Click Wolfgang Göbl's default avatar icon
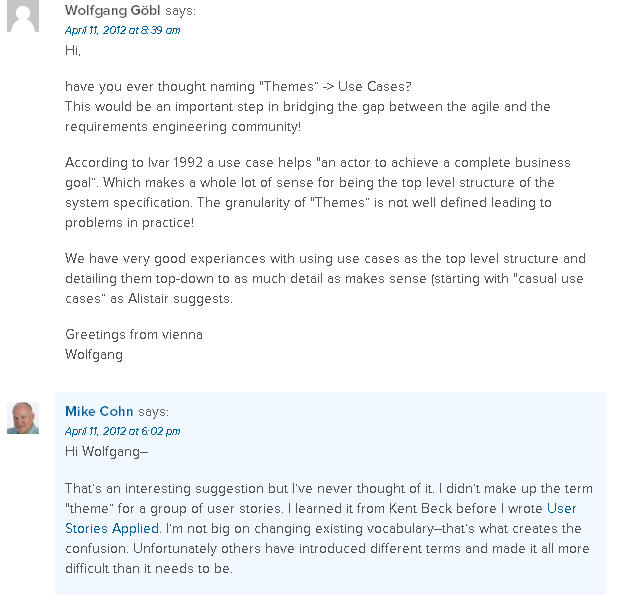619x596 pixels. pos(23,16)
